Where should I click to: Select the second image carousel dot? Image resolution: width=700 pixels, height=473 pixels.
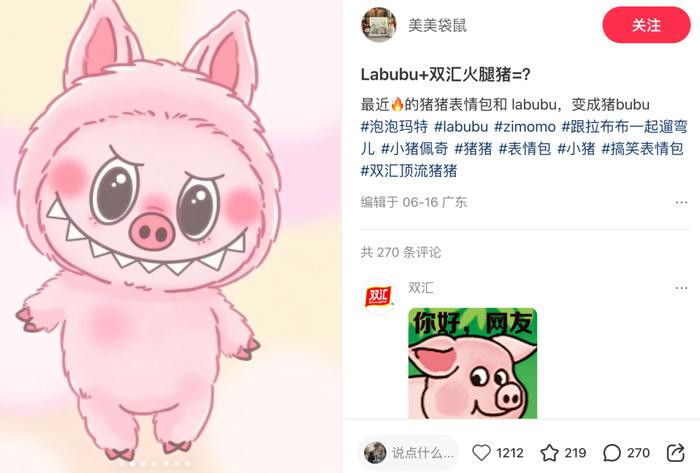(x=132, y=464)
